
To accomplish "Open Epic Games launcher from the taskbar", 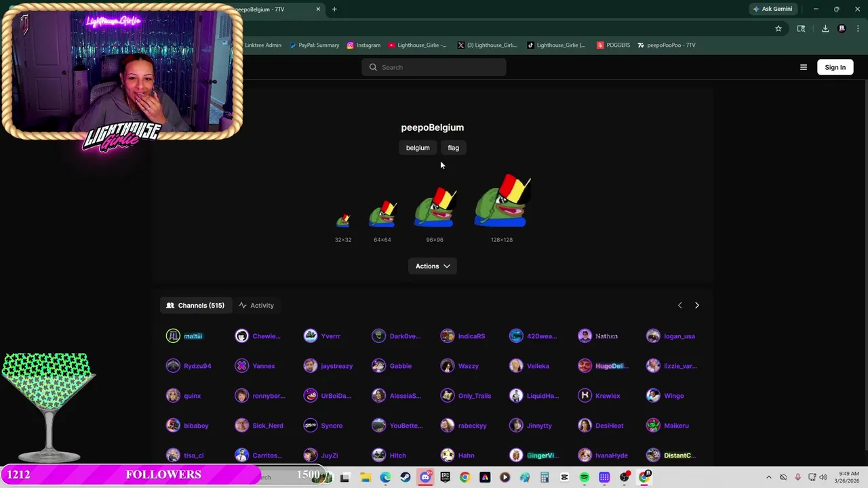I will (445, 477).
